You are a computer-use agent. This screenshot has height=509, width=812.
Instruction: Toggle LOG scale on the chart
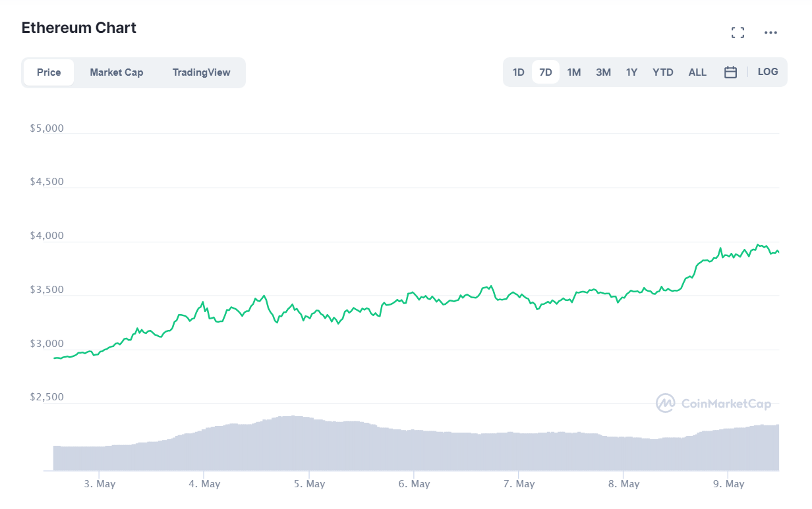[x=768, y=72]
